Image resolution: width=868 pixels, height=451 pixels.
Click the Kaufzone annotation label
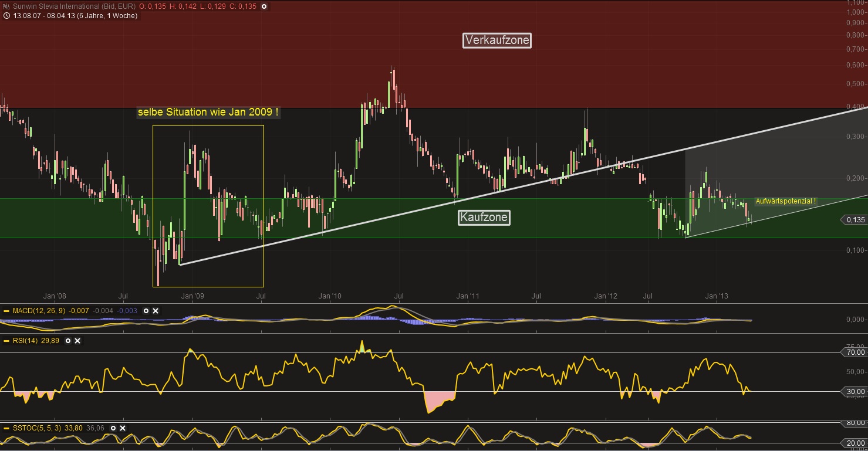tap(484, 218)
